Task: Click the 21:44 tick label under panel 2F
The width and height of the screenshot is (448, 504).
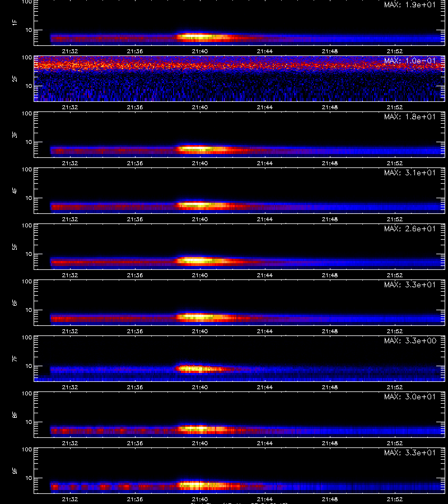Action: pos(265,107)
